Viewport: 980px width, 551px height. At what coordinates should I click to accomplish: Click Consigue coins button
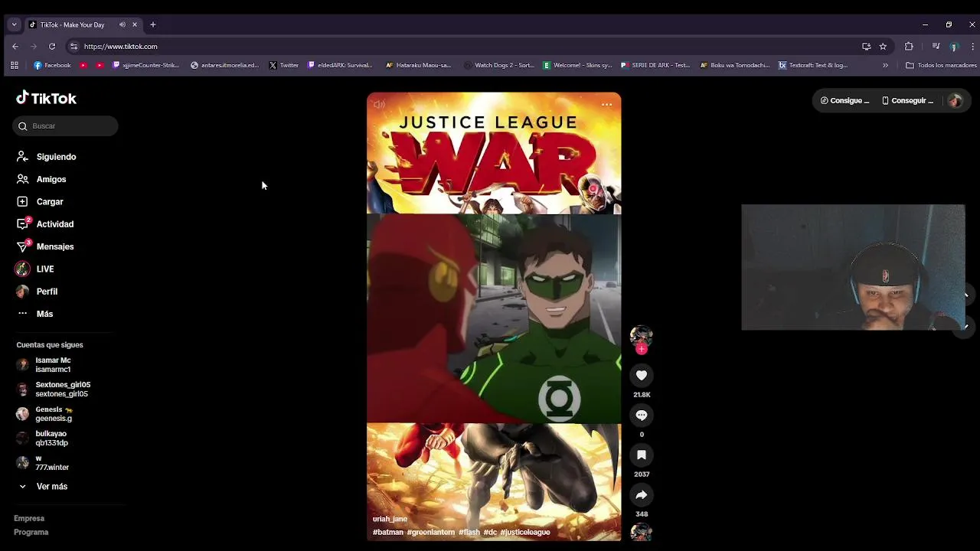(x=844, y=101)
